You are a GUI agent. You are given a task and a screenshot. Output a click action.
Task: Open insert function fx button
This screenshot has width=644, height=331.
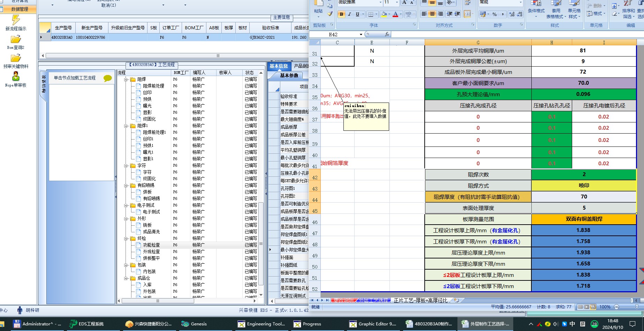(x=387, y=34)
